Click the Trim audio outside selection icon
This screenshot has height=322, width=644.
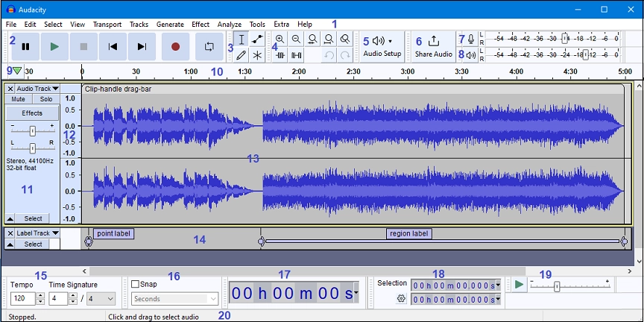pyautogui.click(x=280, y=55)
